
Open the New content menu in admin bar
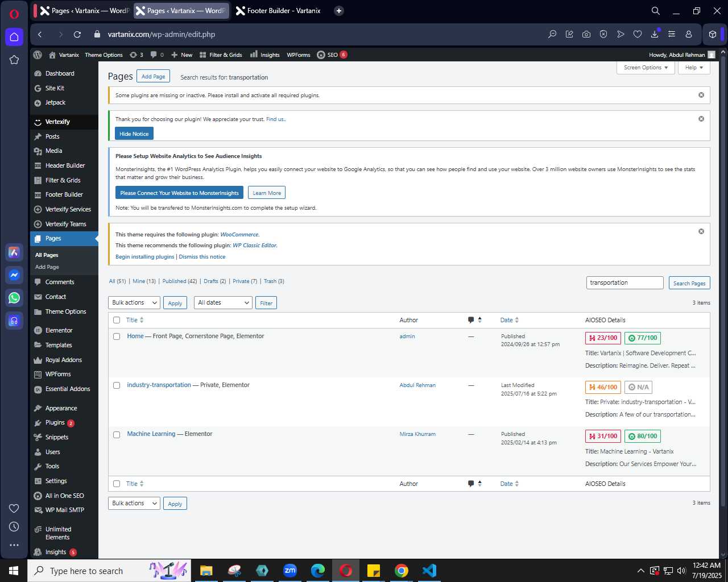(x=182, y=55)
